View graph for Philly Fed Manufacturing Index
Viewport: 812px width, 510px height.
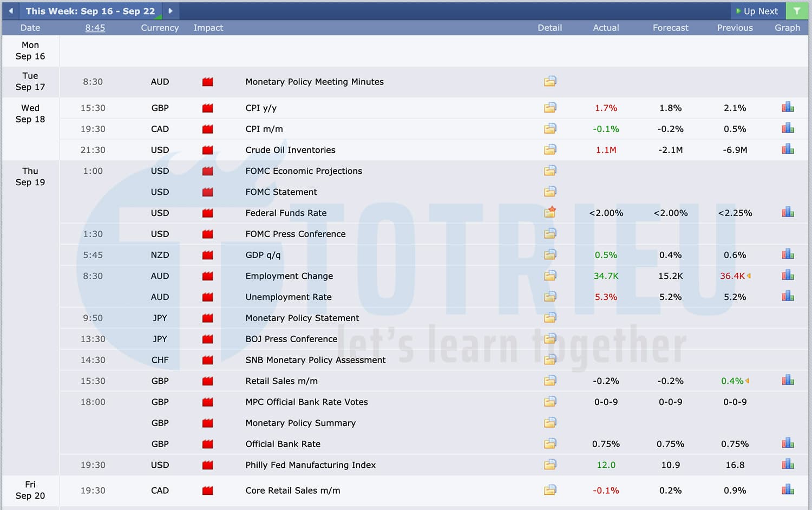788,465
